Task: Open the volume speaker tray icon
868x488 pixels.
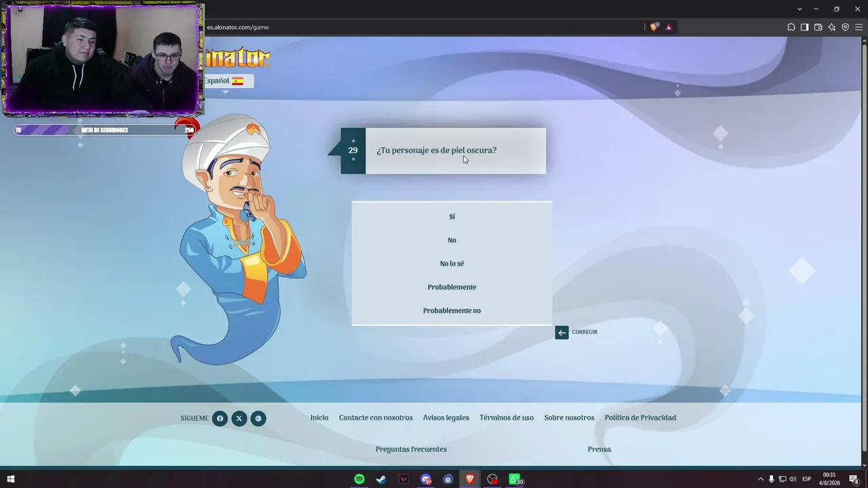Action: click(x=793, y=479)
